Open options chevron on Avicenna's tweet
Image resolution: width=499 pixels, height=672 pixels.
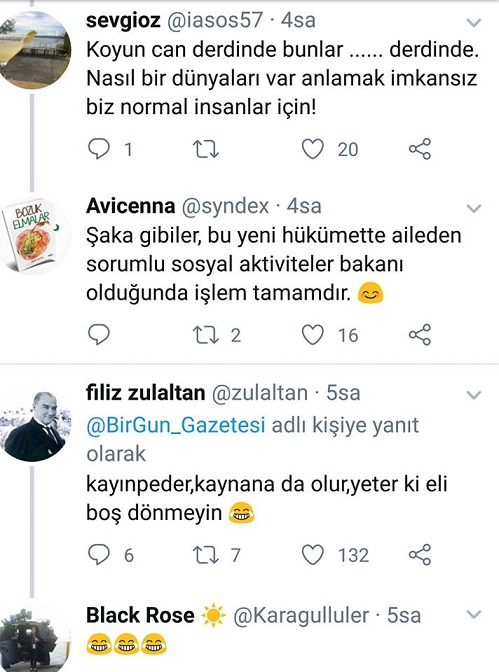[x=474, y=208]
